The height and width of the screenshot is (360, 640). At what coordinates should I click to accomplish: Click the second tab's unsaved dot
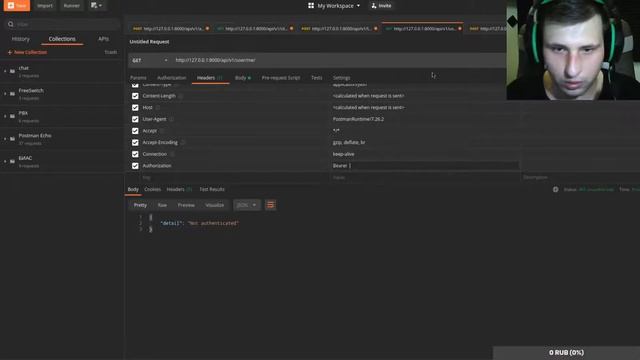pos(291,29)
